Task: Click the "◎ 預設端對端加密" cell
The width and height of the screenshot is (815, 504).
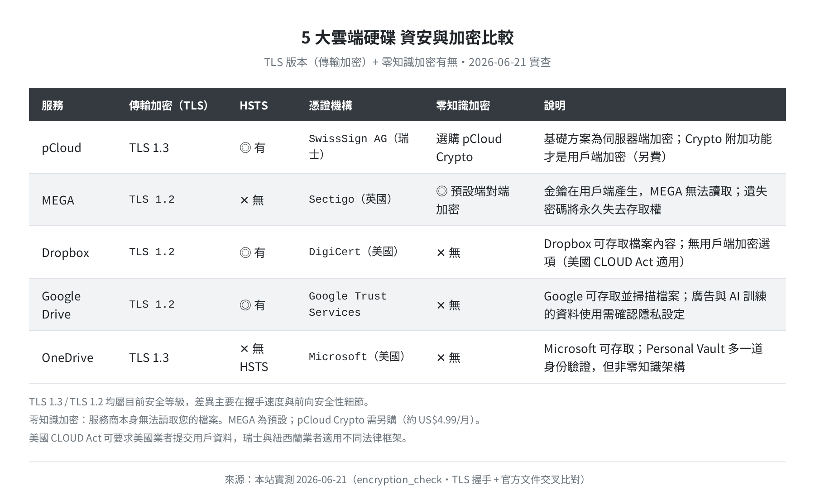Action: (473, 200)
